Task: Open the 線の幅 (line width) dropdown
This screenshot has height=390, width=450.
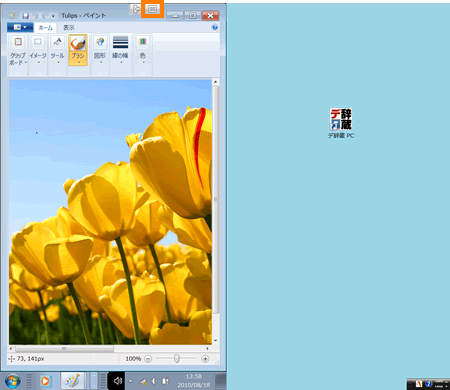Action: point(120,50)
